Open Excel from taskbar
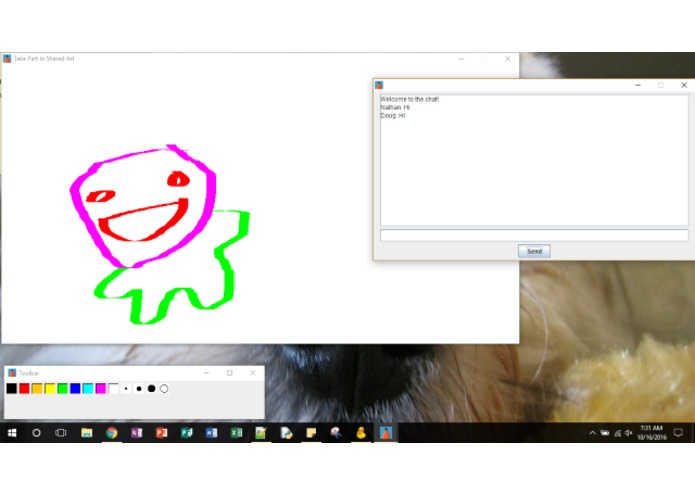695x494 pixels. 236,433
